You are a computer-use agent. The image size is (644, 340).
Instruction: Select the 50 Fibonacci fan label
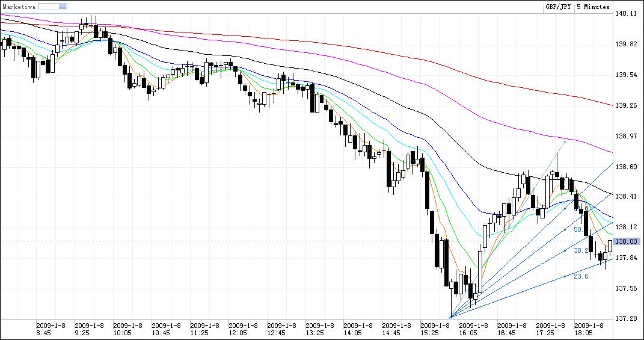578,229
